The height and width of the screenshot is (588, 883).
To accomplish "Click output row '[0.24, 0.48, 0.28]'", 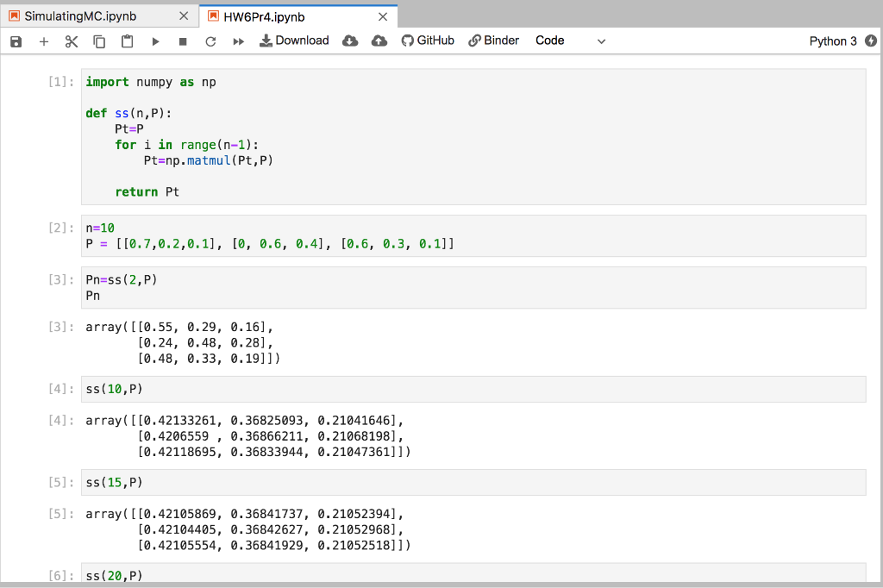I will 205,343.
